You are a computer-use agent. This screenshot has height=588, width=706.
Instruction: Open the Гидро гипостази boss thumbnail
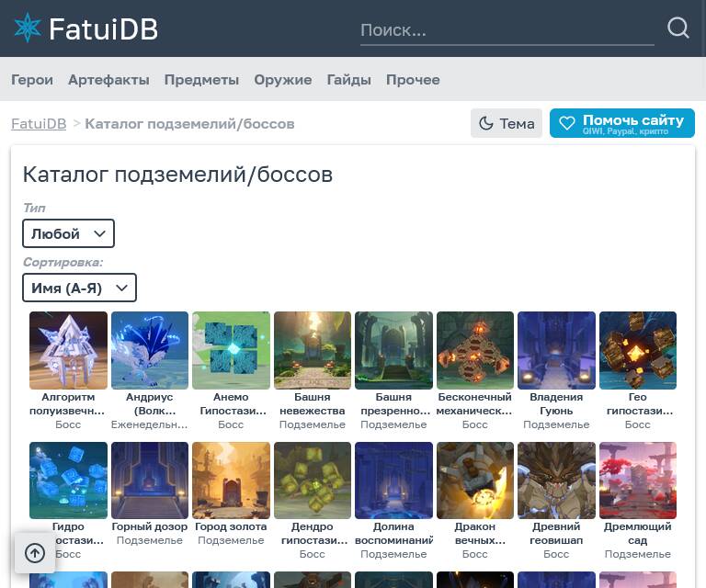(x=68, y=481)
